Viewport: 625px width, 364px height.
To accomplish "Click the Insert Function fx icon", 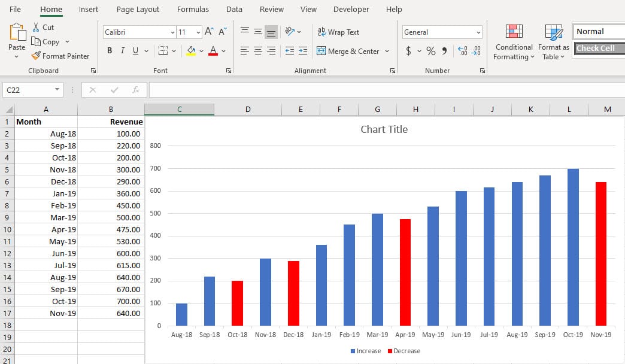I will [x=136, y=90].
